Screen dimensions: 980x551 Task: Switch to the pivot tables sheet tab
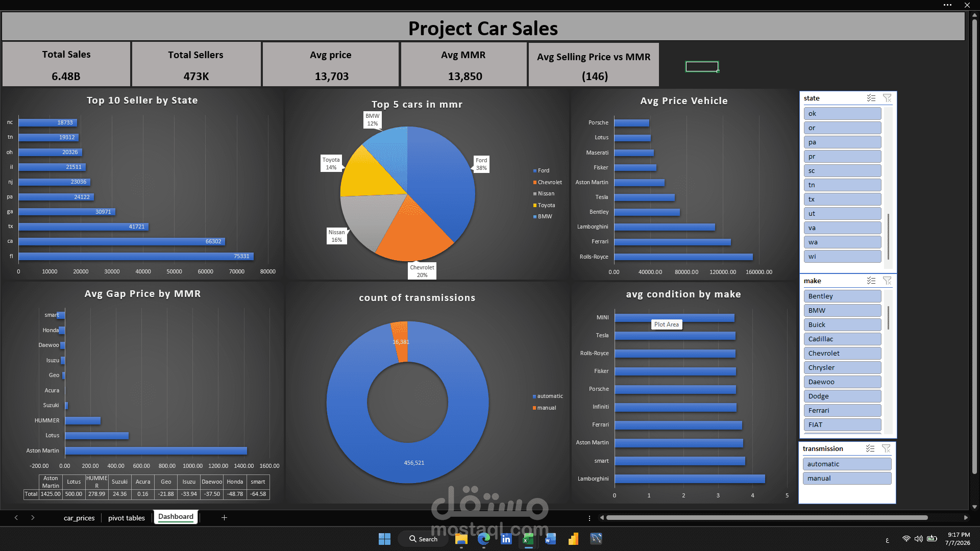pyautogui.click(x=127, y=518)
